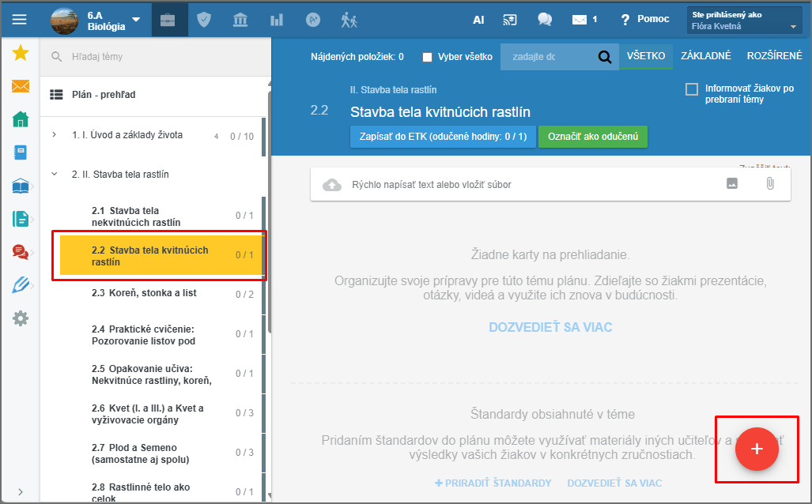Enable 'Informovať žiakov po prebraní témy' checkbox
The image size is (812, 504).
[692, 89]
